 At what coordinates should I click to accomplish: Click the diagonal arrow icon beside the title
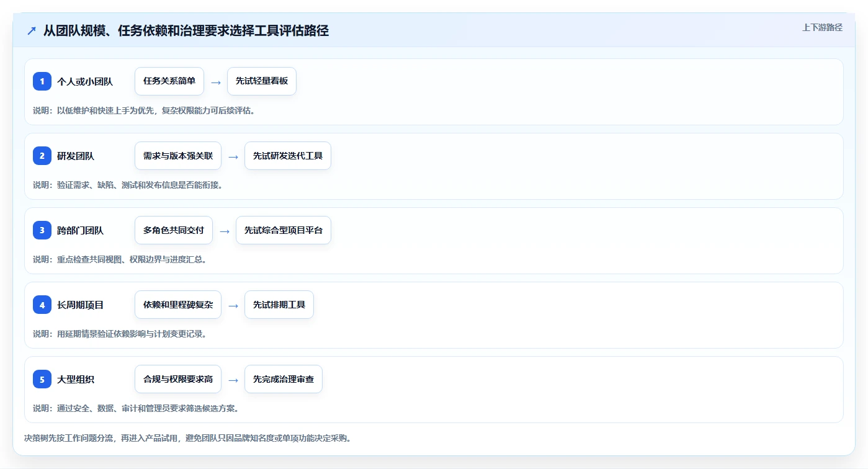point(32,31)
